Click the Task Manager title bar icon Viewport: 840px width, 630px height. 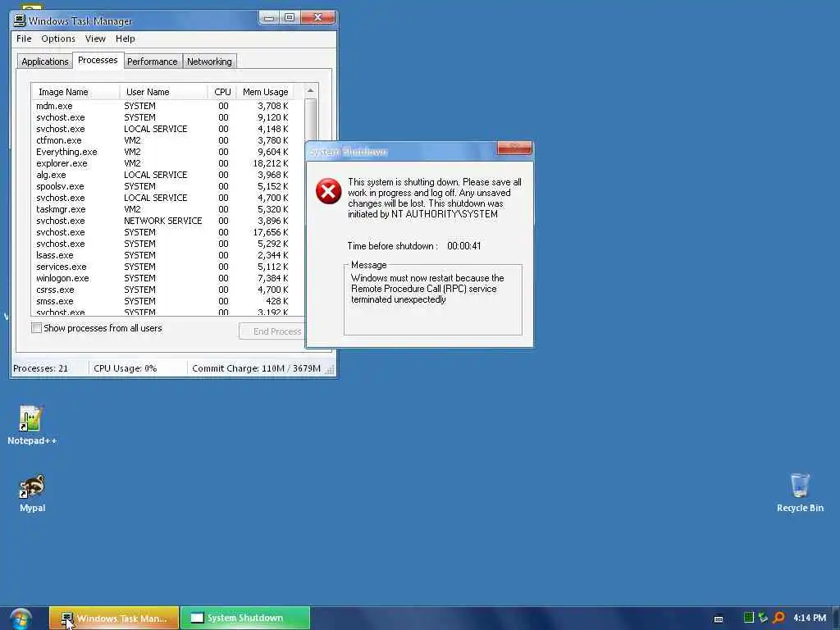[20, 21]
